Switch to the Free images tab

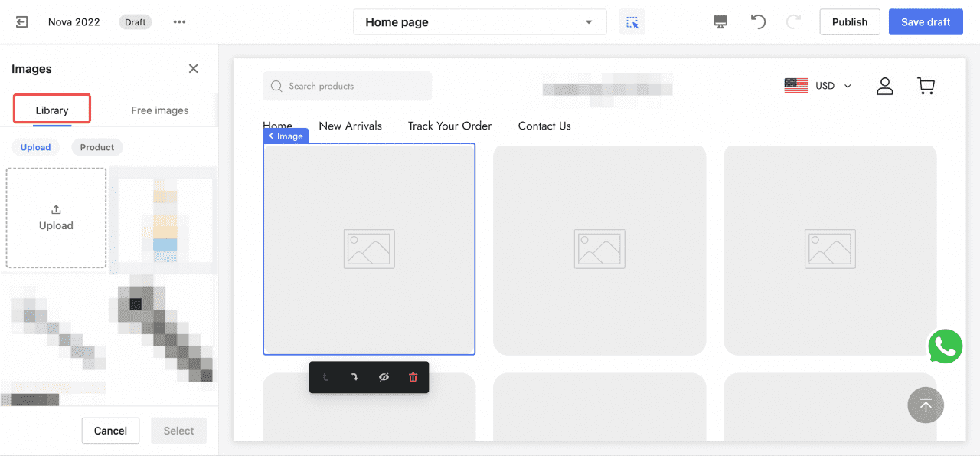click(160, 110)
